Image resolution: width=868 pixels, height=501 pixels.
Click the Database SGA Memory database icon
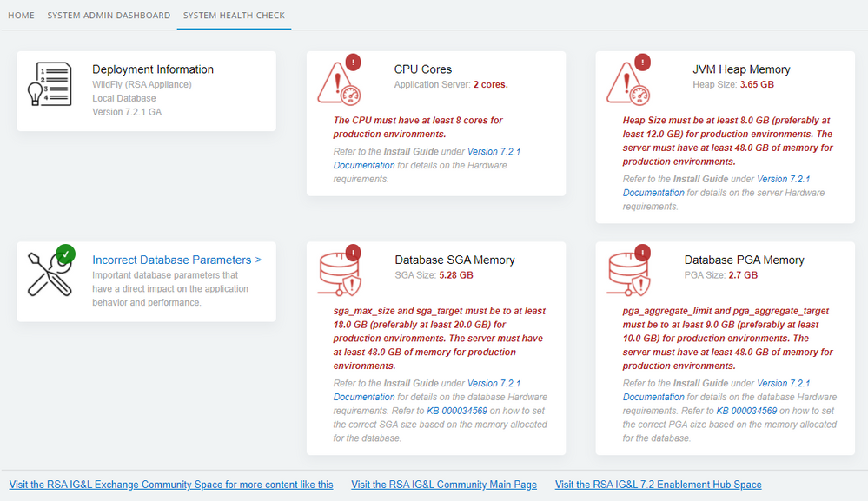[x=338, y=274]
